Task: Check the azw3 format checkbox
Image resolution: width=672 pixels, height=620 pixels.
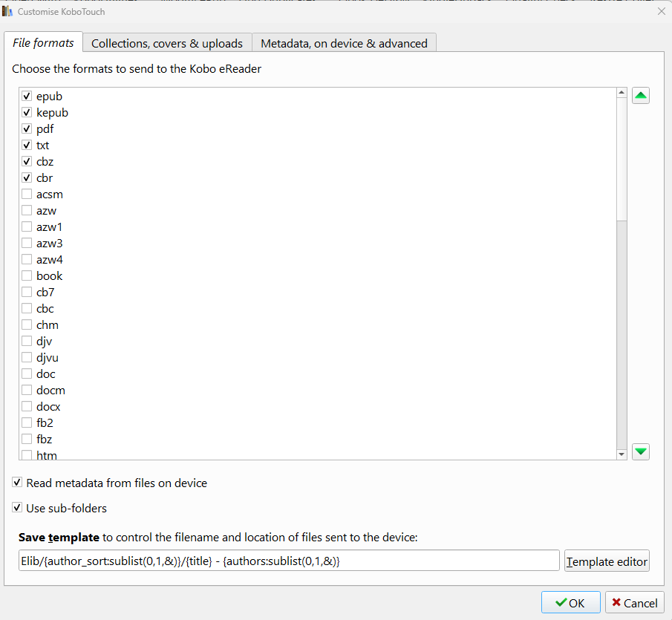Action: coord(27,243)
